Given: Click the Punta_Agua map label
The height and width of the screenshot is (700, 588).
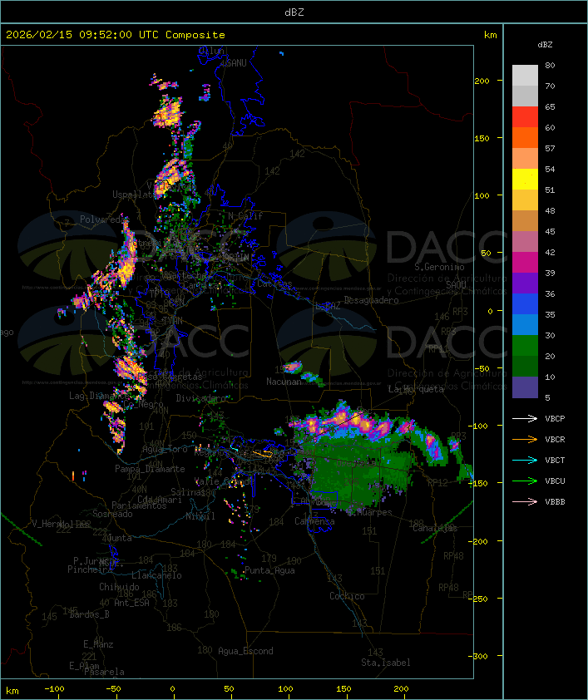Looking at the screenshot, I should pos(269,570).
